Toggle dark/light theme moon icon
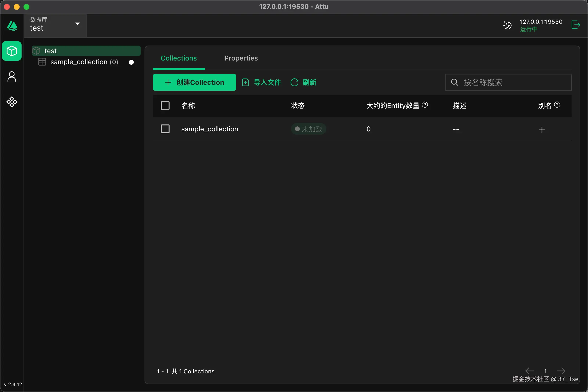 click(x=507, y=25)
